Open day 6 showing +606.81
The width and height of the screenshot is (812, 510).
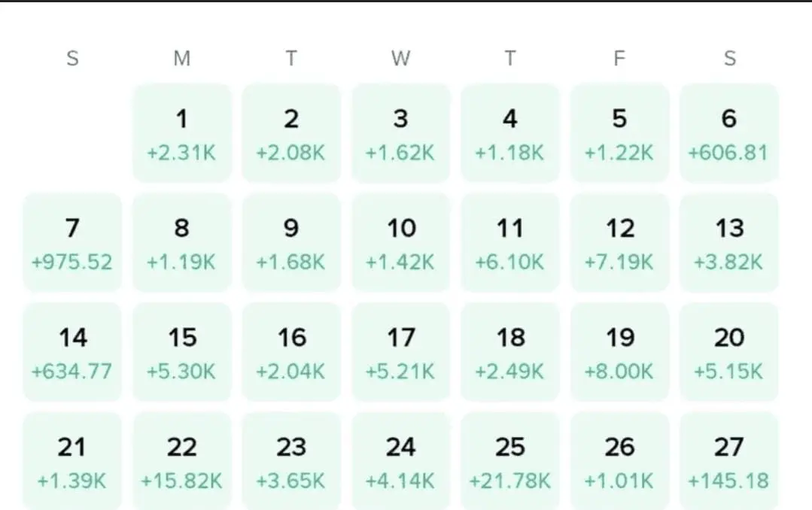(x=729, y=133)
